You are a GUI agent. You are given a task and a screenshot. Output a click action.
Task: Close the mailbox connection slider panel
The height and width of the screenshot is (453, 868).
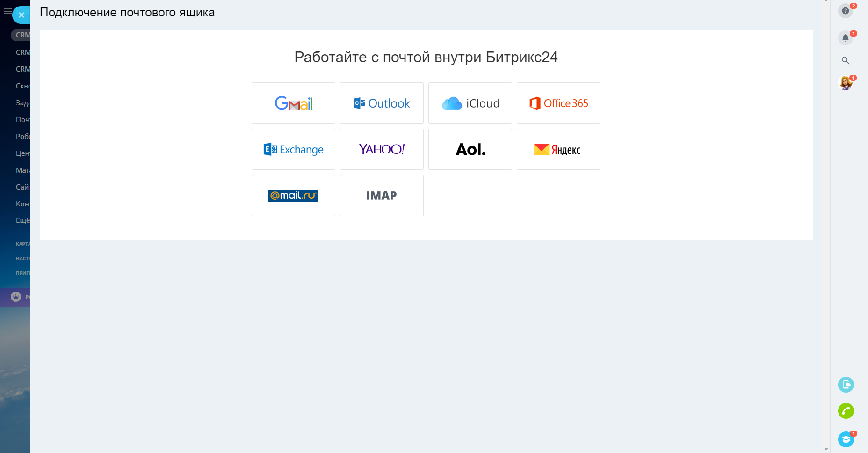point(21,15)
